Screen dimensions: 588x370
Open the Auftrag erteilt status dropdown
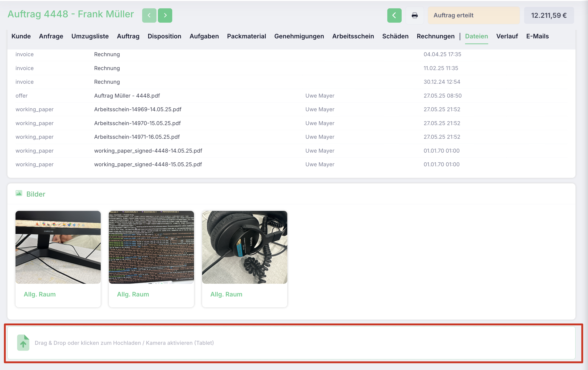pyautogui.click(x=473, y=15)
